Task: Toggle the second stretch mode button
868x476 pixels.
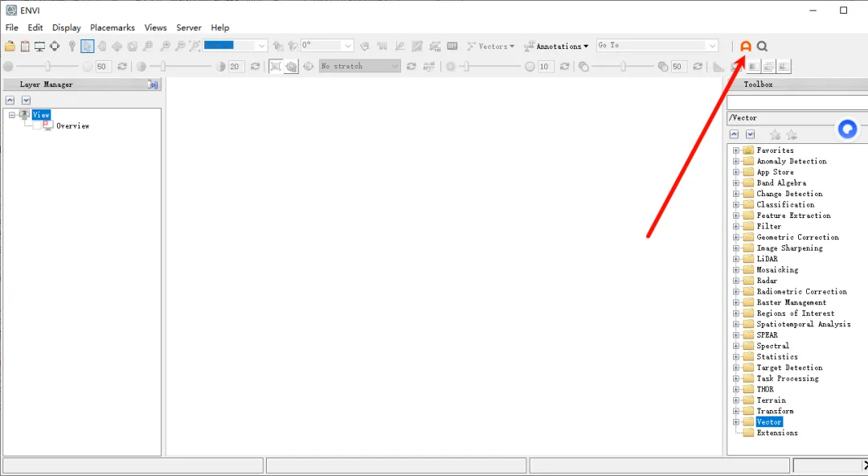Action: tap(292, 67)
